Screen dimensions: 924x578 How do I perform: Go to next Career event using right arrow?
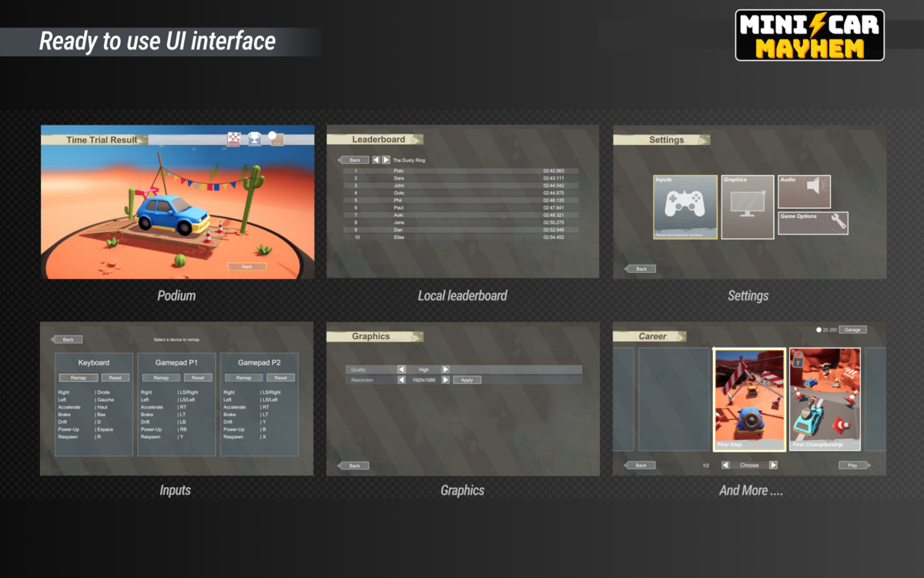773,465
